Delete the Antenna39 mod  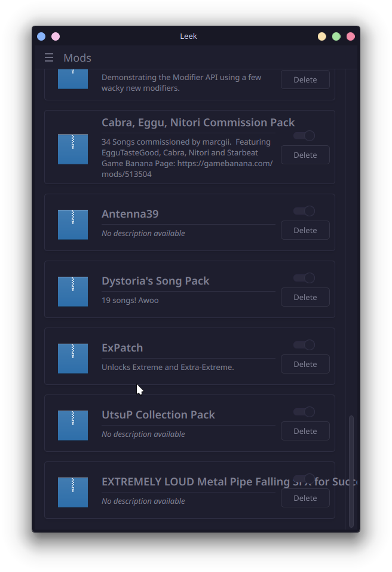click(x=305, y=230)
